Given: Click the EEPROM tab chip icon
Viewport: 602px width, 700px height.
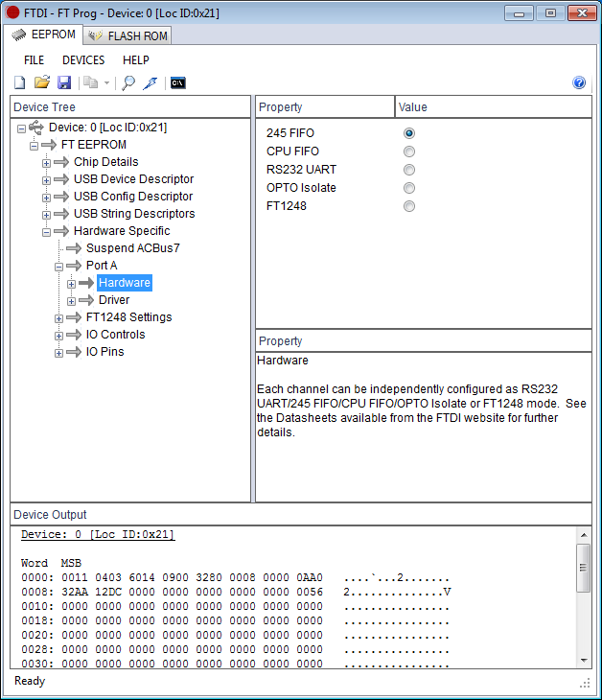Looking at the screenshot, I should pyautogui.click(x=19, y=35).
